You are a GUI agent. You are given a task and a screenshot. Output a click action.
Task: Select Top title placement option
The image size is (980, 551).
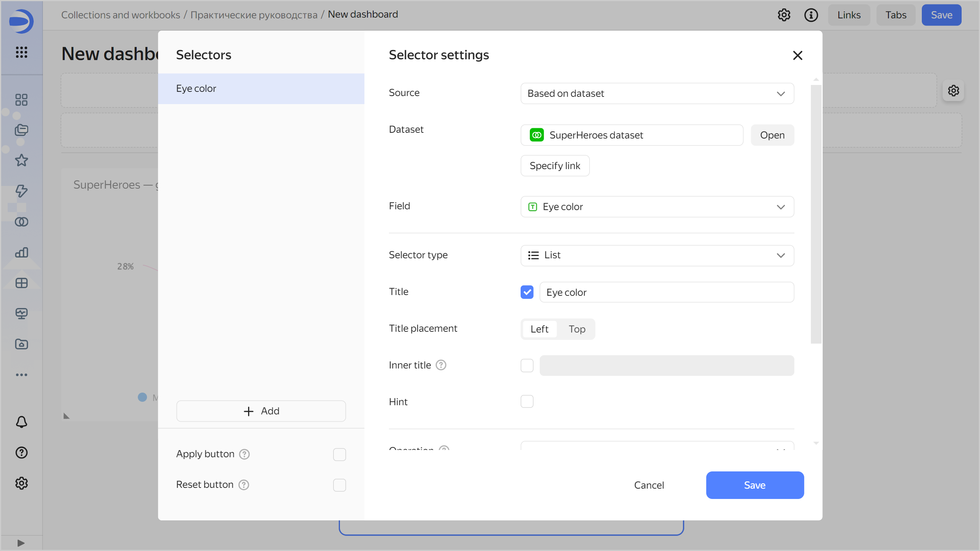click(x=577, y=329)
